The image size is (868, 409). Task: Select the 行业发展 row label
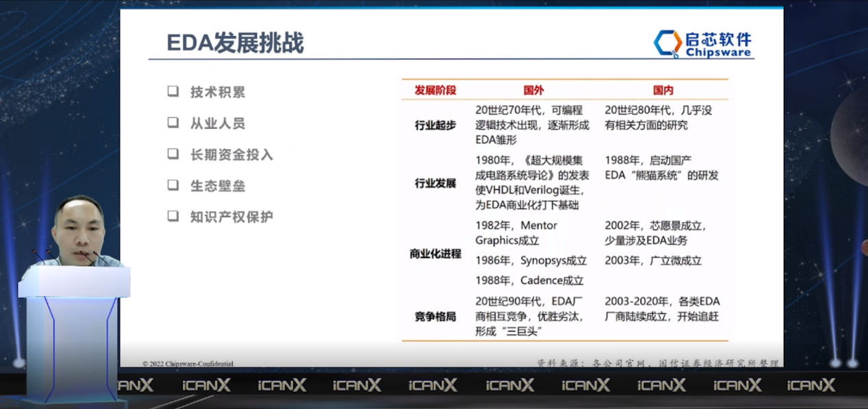tap(435, 183)
